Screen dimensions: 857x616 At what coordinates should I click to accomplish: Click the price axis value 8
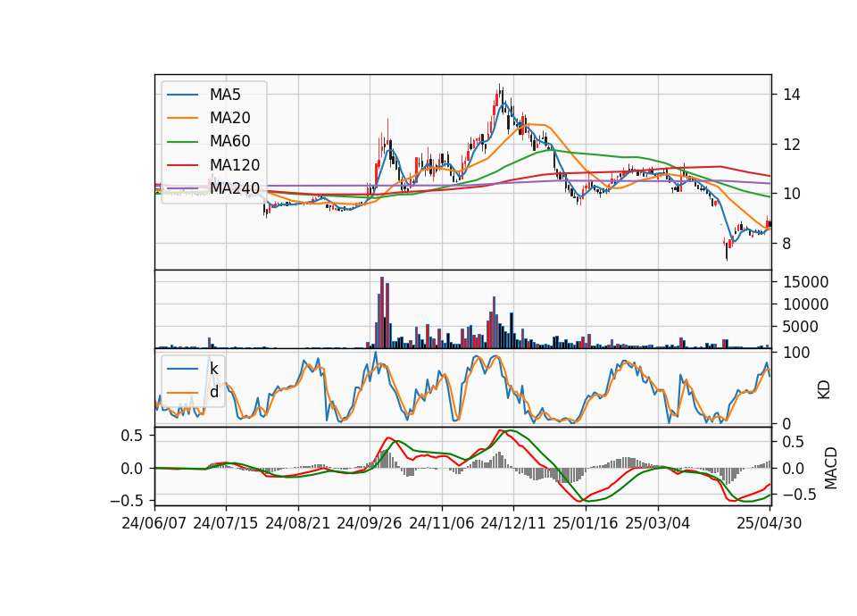click(787, 244)
